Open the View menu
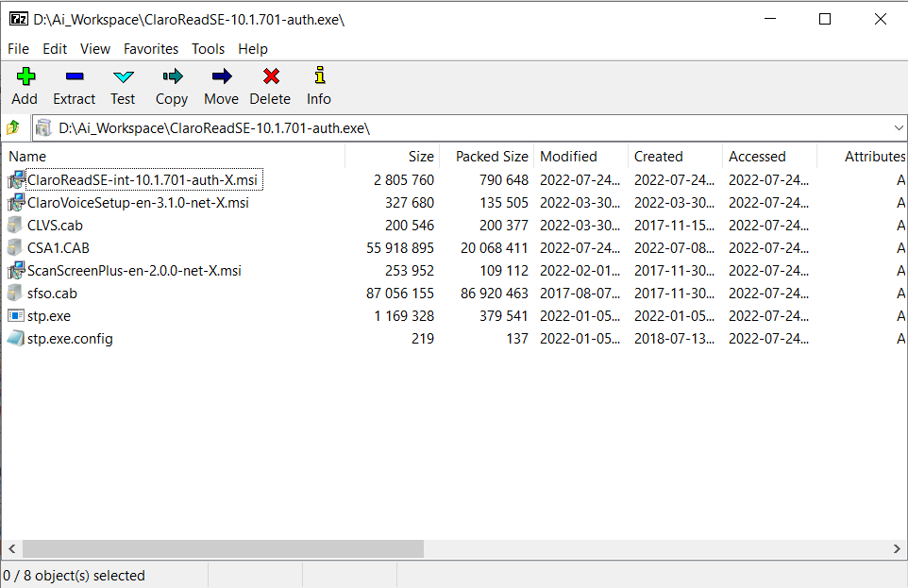The height and width of the screenshot is (588, 908). [x=95, y=48]
